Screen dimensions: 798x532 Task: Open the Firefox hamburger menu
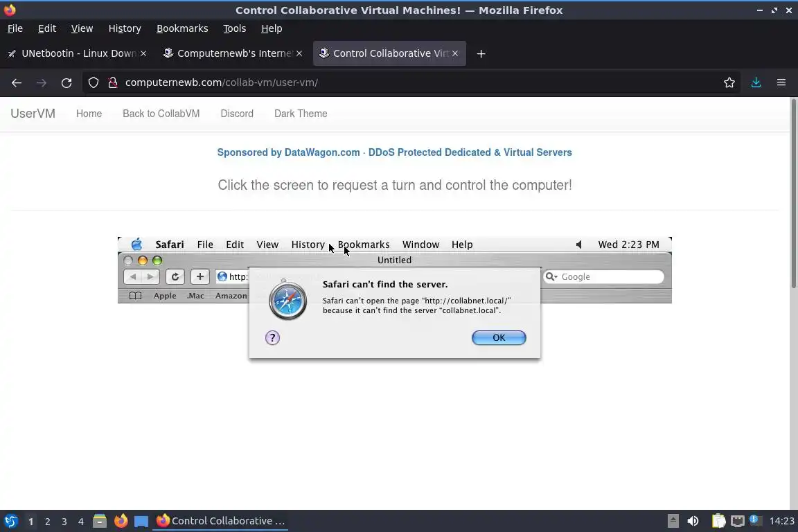pos(781,82)
